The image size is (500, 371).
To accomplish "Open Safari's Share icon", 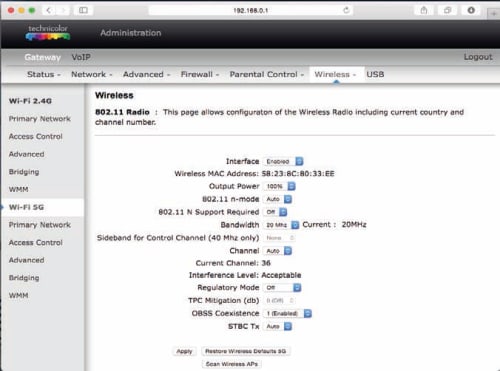I will tap(424, 10).
